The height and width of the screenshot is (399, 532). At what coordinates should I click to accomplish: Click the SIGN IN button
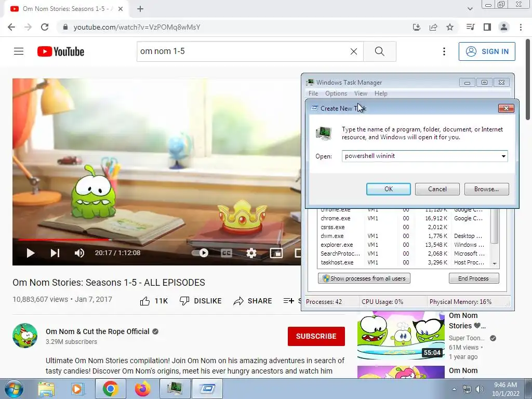487,51
